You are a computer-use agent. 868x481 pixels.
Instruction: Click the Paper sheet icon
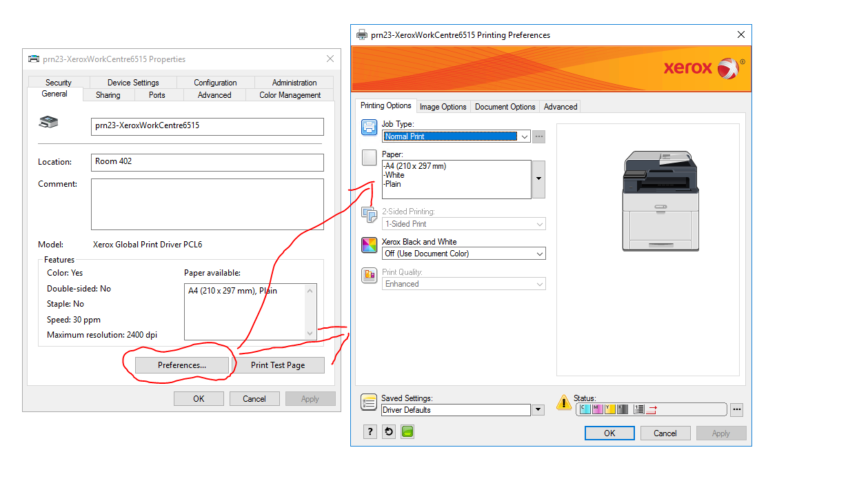pos(370,158)
